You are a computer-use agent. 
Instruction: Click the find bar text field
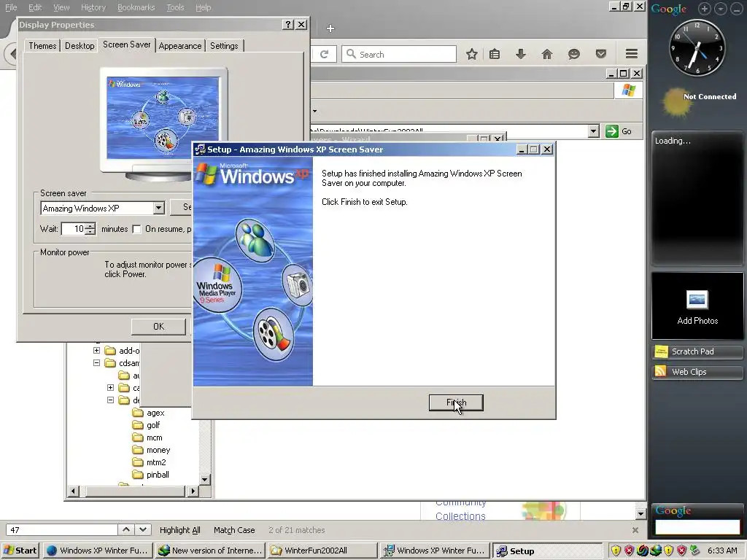[62, 530]
